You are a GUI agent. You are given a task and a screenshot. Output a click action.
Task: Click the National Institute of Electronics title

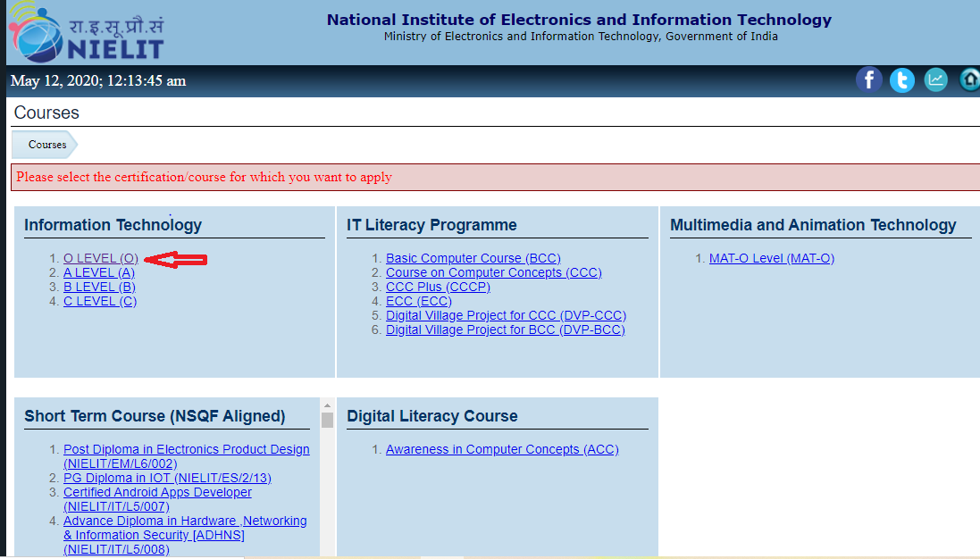click(580, 20)
